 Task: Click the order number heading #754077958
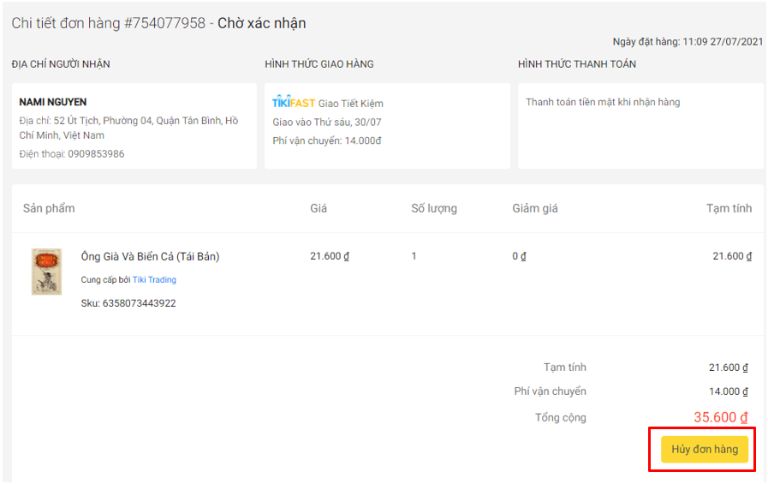click(x=168, y=23)
